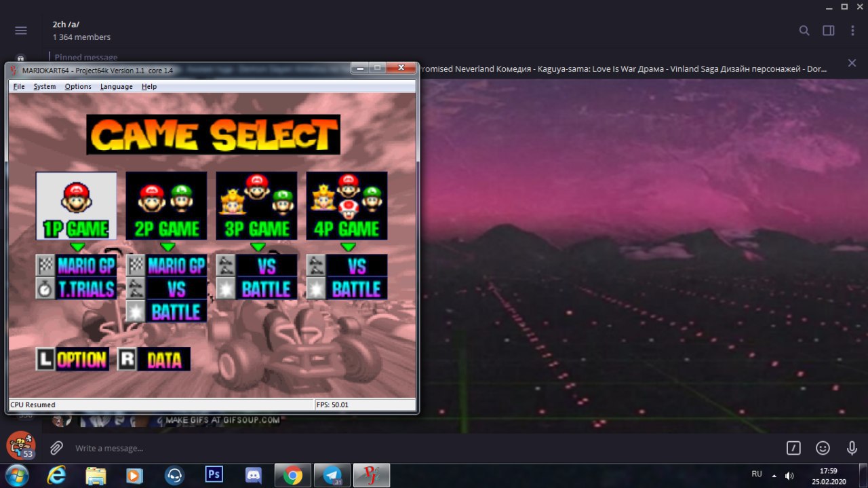Viewport: 868px width, 488px height.
Task: Open Discord from the taskbar
Action: point(254,475)
